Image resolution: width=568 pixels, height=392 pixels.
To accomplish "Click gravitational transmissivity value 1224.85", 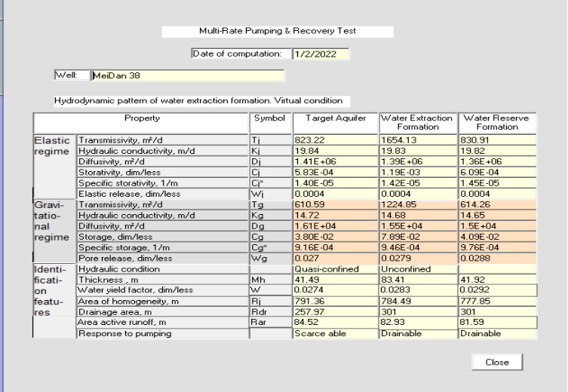I will click(x=418, y=204).
